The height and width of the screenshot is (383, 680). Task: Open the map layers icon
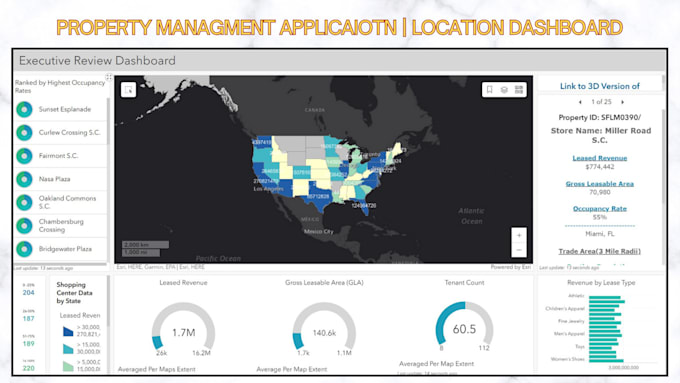pos(504,89)
